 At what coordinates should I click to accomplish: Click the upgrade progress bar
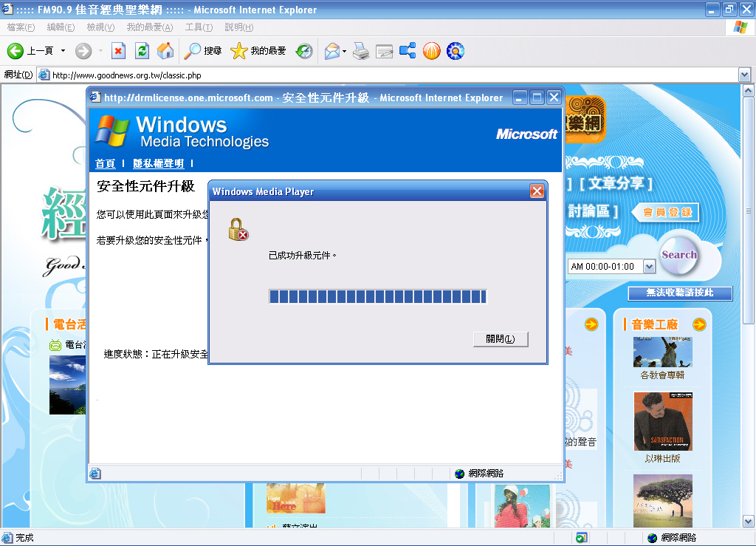click(378, 296)
